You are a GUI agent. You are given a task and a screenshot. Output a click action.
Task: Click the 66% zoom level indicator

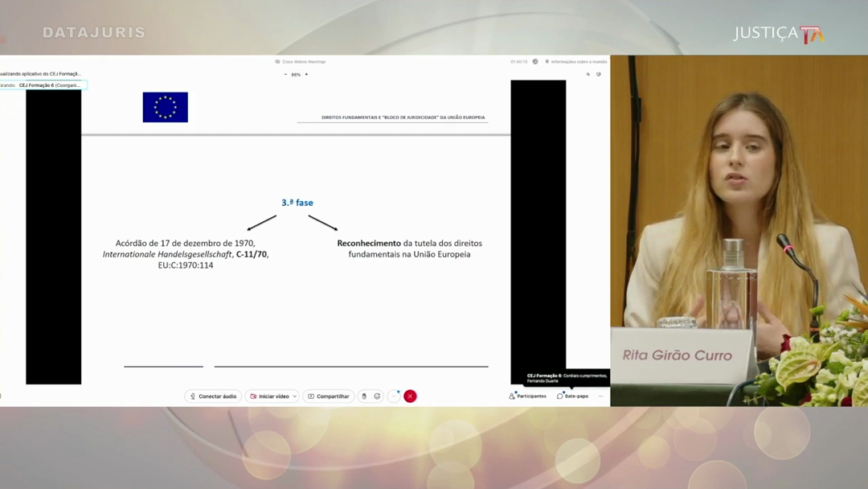[x=296, y=75]
